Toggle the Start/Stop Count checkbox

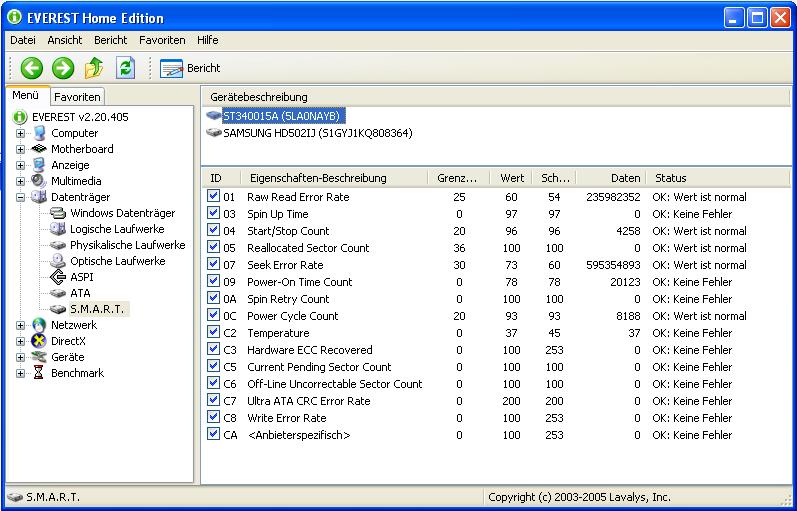[x=213, y=230]
